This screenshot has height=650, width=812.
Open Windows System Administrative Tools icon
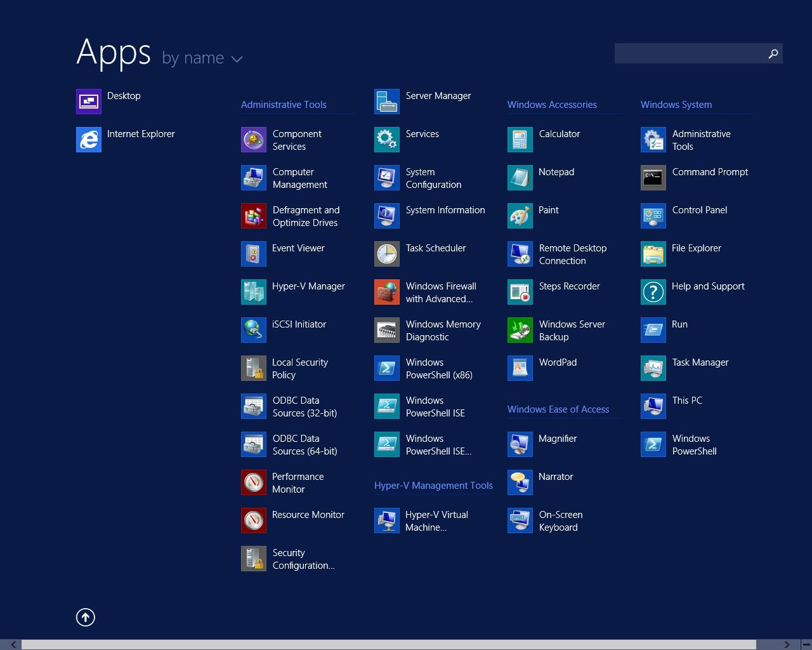(653, 140)
